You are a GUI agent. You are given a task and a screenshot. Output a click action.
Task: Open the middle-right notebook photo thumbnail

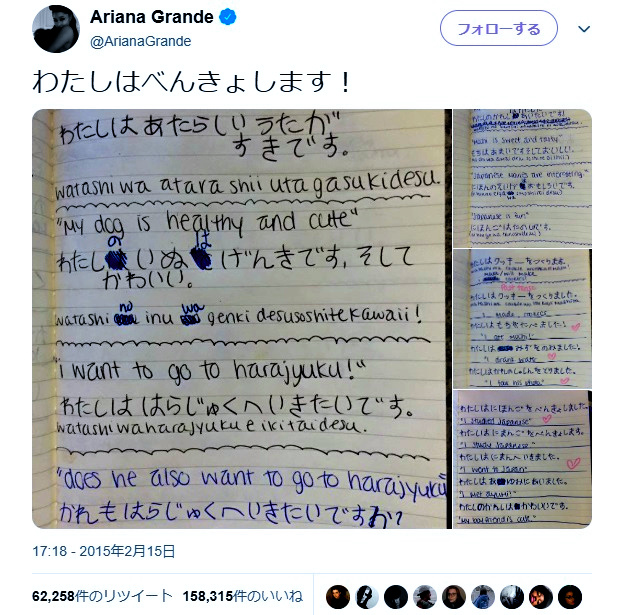point(522,319)
